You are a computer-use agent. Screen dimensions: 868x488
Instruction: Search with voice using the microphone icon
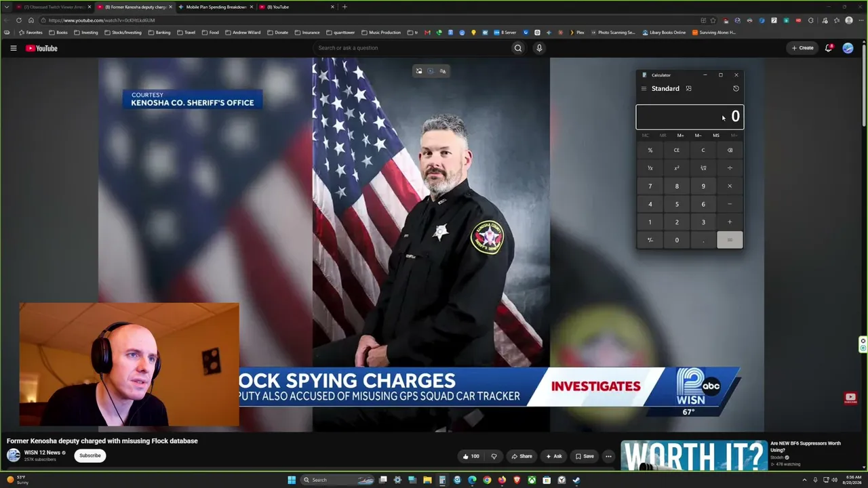pyautogui.click(x=539, y=48)
